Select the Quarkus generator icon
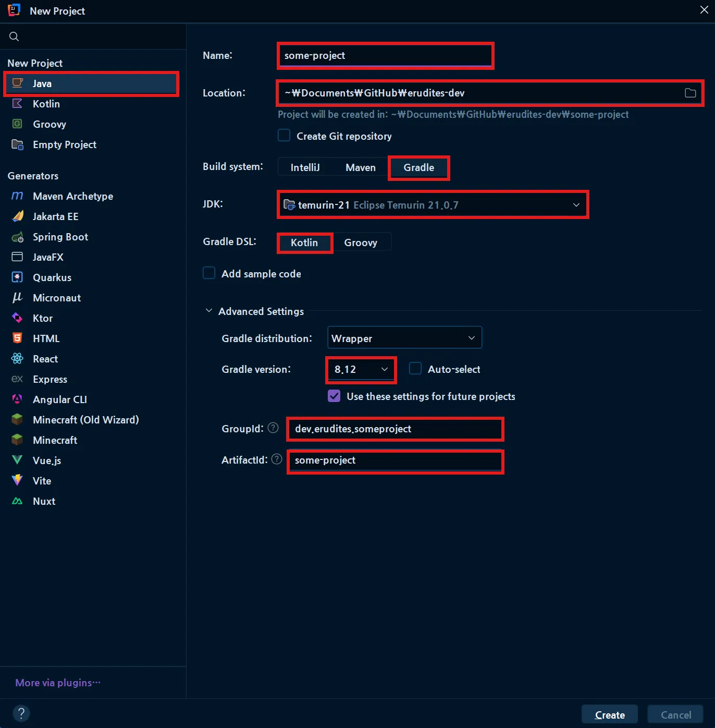715x728 pixels. point(18,277)
